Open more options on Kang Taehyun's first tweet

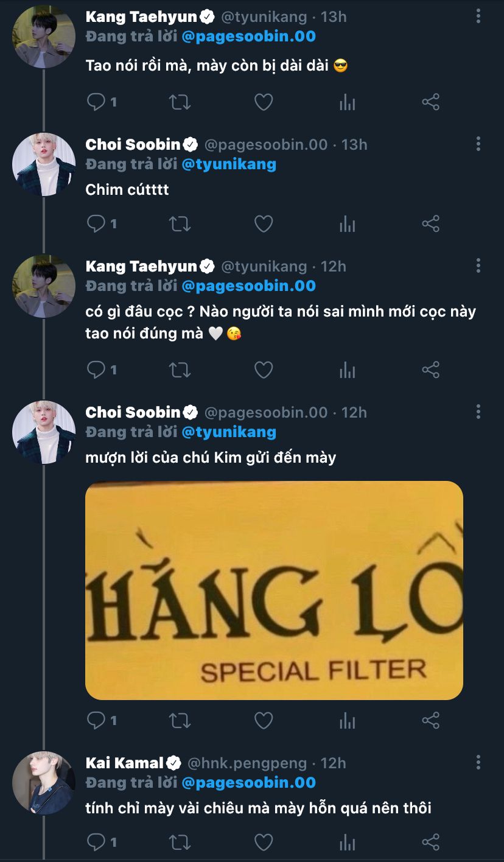coord(478,16)
